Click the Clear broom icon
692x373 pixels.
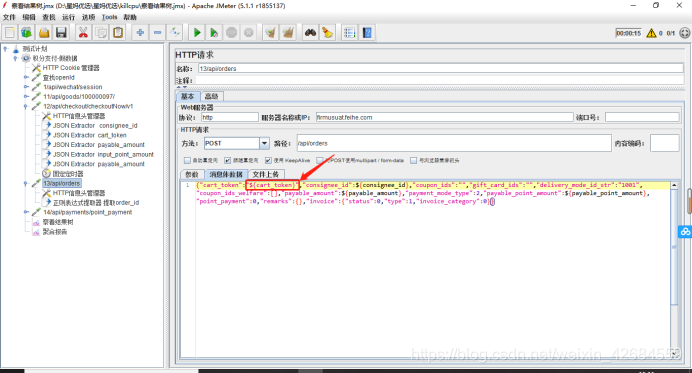pyautogui.click(x=271, y=33)
